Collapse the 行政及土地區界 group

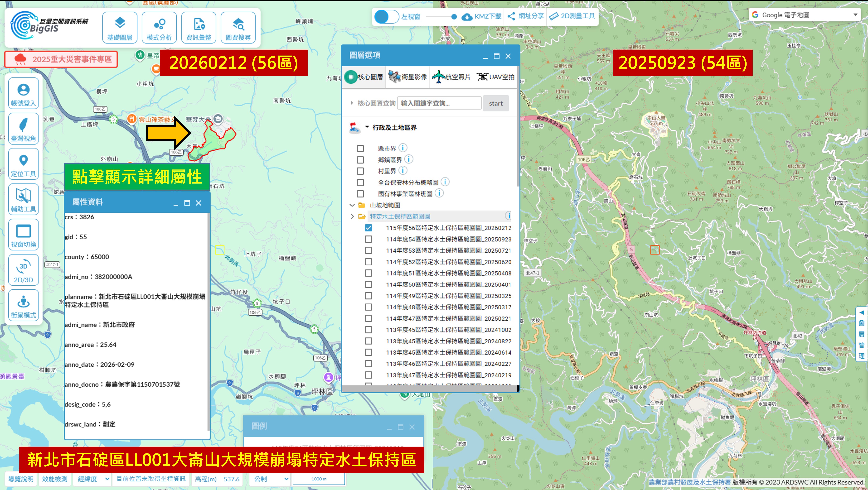click(x=367, y=127)
